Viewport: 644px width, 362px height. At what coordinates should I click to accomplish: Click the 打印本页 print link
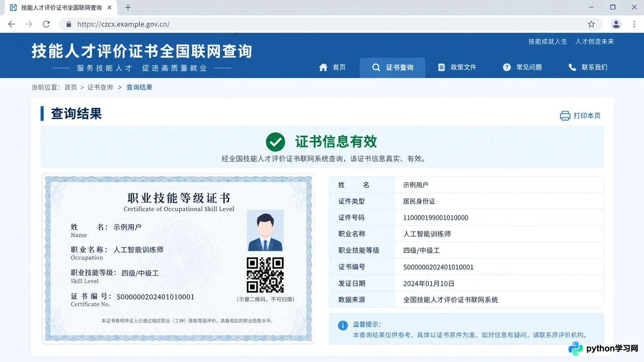580,116
